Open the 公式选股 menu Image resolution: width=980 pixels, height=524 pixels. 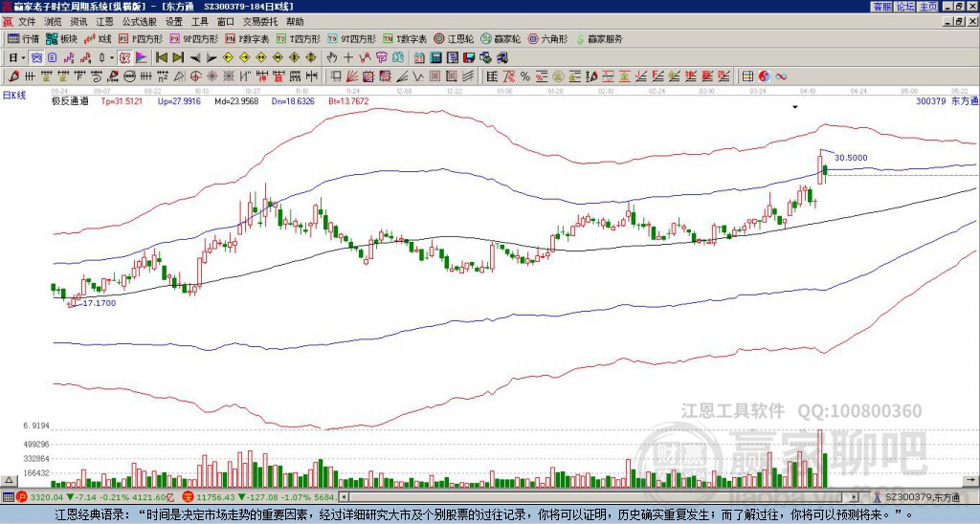140,22
